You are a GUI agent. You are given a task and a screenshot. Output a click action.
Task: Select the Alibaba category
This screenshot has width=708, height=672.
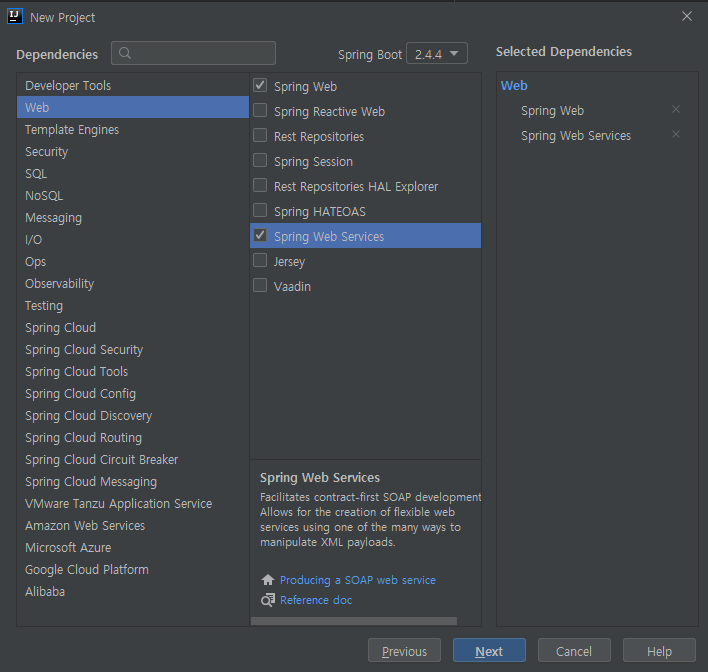(x=133, y=592)
